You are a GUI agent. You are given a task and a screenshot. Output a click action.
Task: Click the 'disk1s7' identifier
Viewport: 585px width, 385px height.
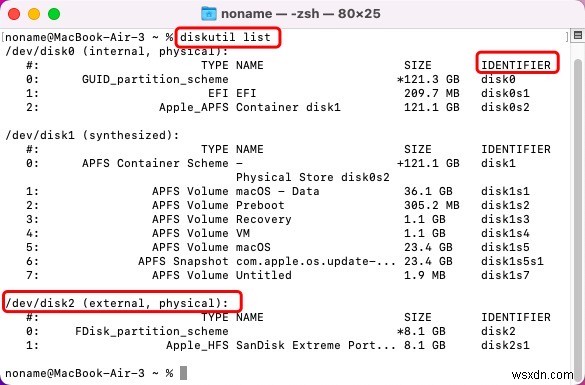point(505,275)
